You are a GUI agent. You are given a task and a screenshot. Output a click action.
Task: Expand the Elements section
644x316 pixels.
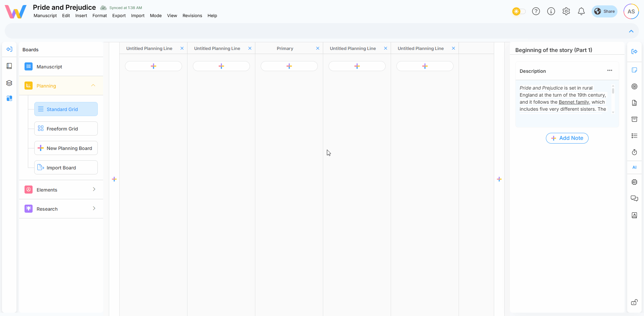pos(94,190)
